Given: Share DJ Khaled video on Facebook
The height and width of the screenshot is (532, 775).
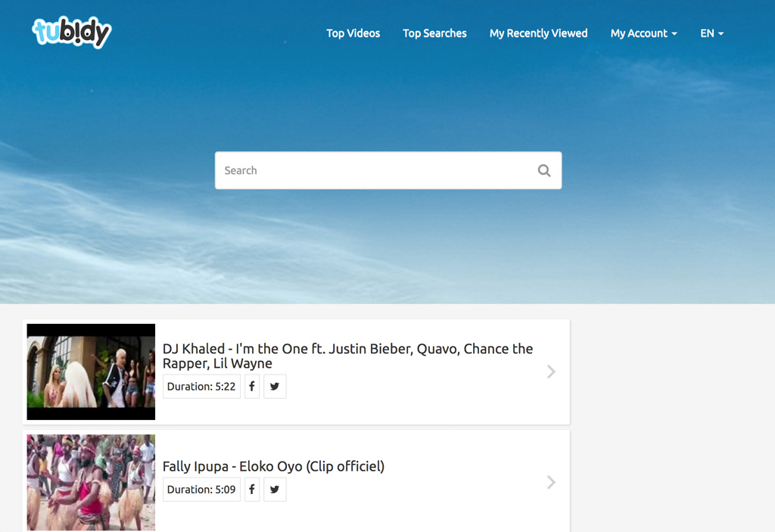Looking at the screenshot, I should pyautogui.click(x=252, y=386).
